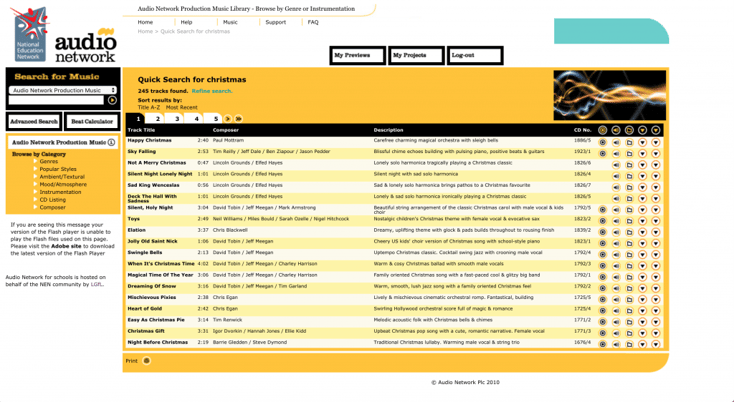Image resolution: width=734 pixels, height=402 pixels.
Task: Expand Ambient/Textural browse category
Action: click(62, 177)
